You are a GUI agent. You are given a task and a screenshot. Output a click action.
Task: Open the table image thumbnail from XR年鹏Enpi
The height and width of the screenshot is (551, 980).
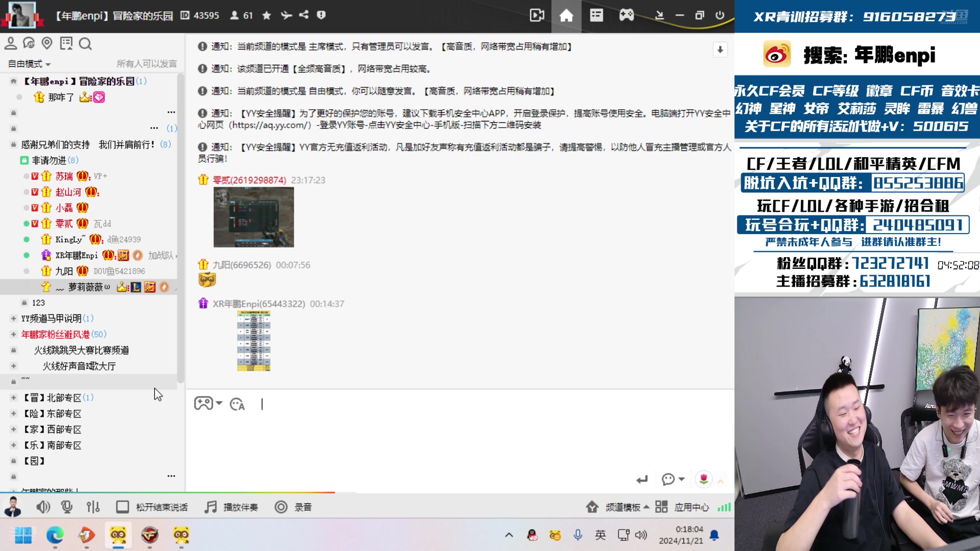[x=254, y=341]
